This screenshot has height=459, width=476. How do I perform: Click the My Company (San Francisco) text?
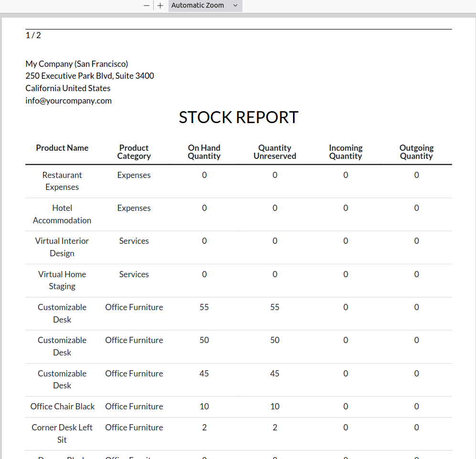pyautogui.click(x=76, y=64)
